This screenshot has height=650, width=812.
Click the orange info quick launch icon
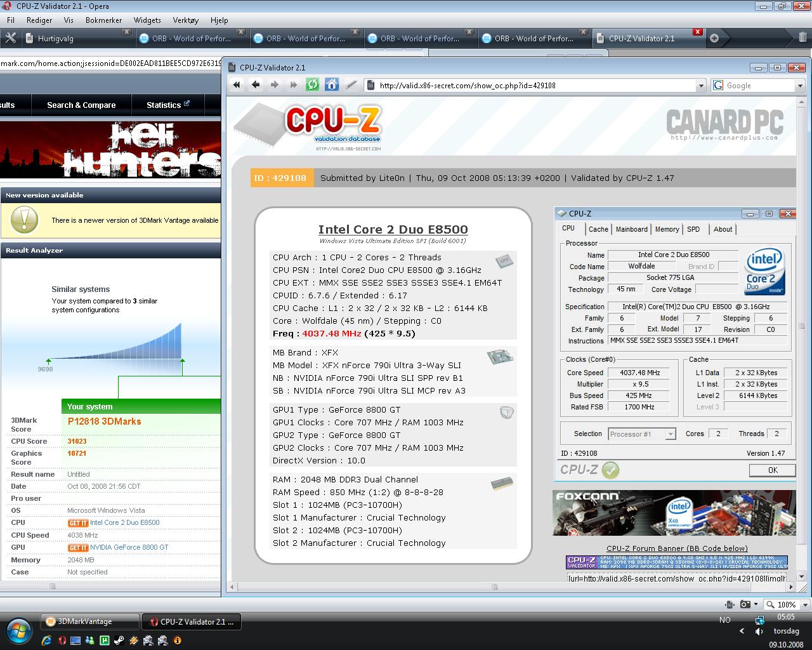[x=178, y=640]
